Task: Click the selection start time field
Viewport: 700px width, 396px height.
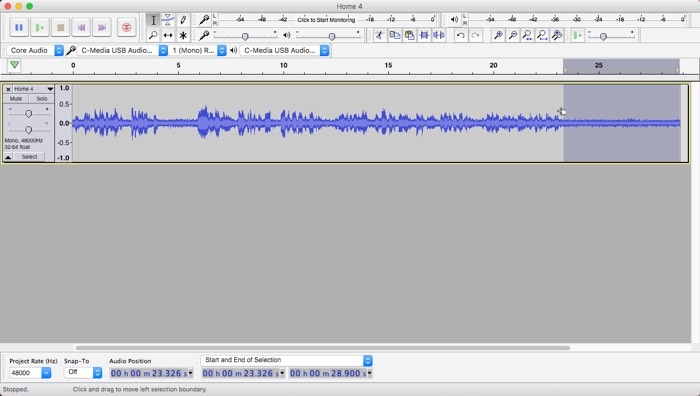Action: (x=243, y=373)
